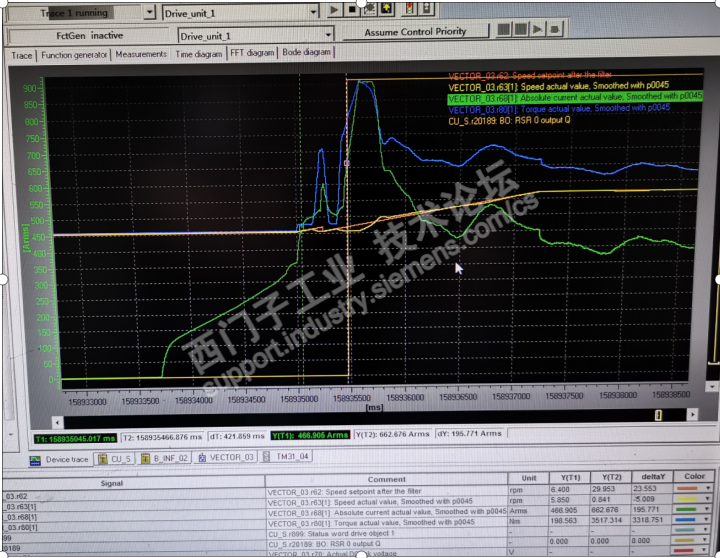
Task: Click the green color swatch for r68[1]
Action: click(687, 509)
